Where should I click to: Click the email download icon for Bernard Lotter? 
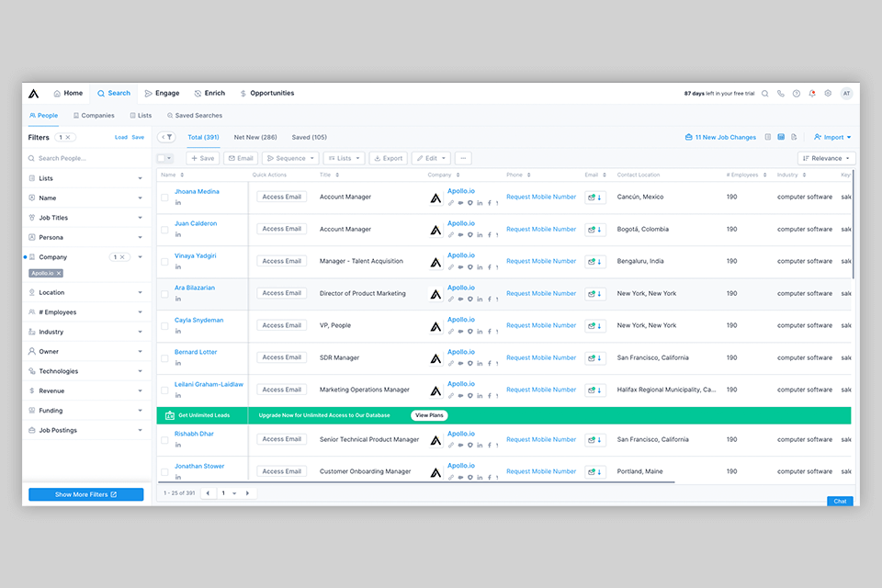pos(595,358)
